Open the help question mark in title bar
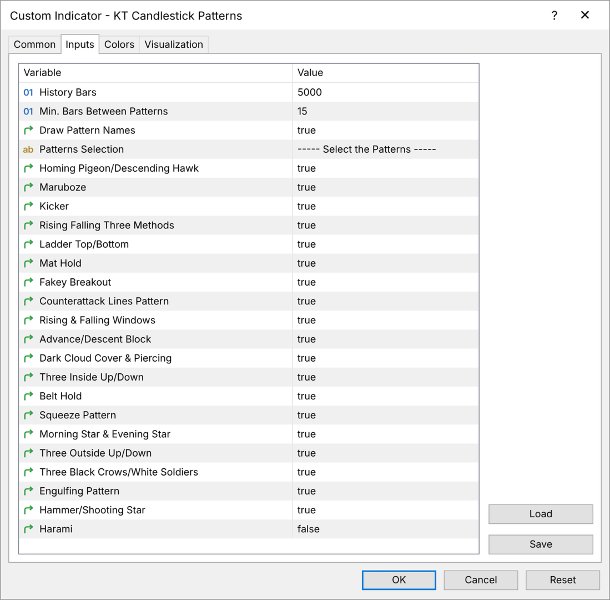 pos(554,16)
